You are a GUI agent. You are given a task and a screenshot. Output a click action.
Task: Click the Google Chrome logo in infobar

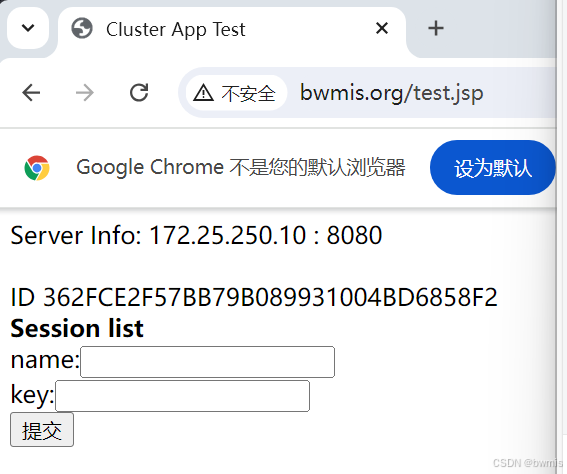pyautogui.click(x=37, y=168)
